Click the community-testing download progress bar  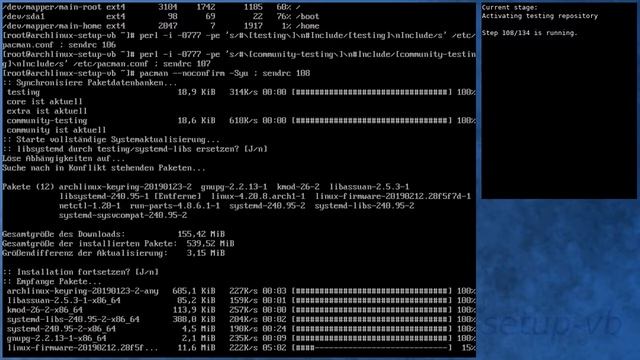372,121
